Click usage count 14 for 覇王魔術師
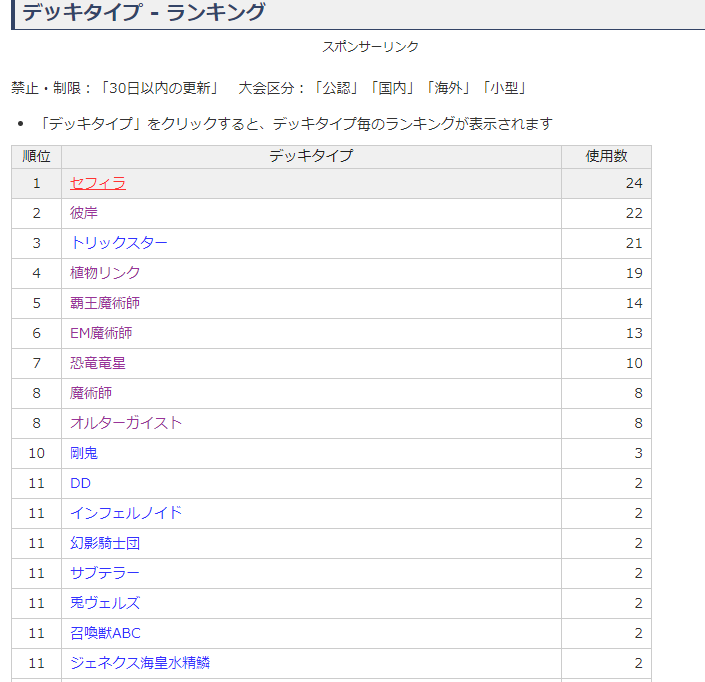The image size is (705, 682). tap(634, 303)
